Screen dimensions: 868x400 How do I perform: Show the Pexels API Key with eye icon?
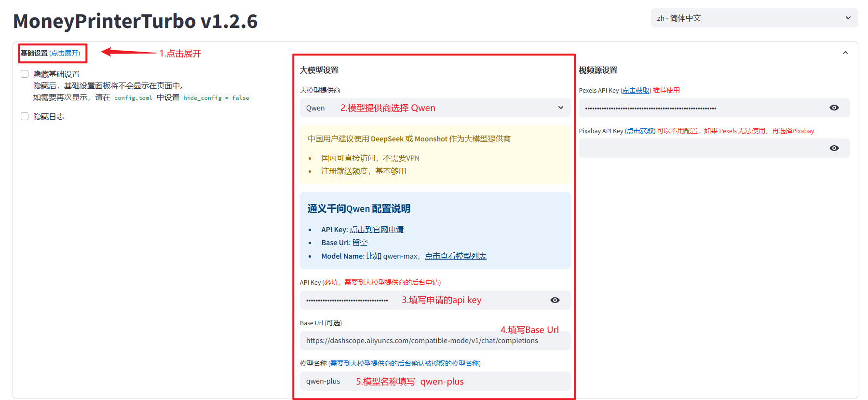coord(834,108)
